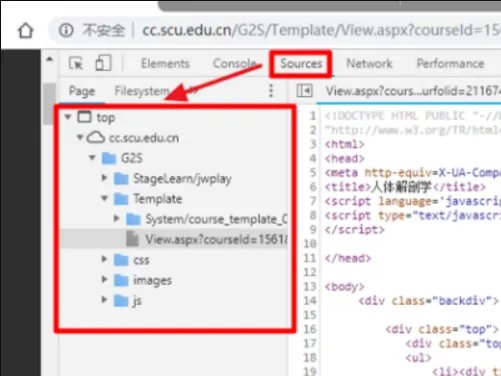Hide the navigator sidebar toggle icon
This screenshot has height=376, width=501.
click(x=304, y=91)
